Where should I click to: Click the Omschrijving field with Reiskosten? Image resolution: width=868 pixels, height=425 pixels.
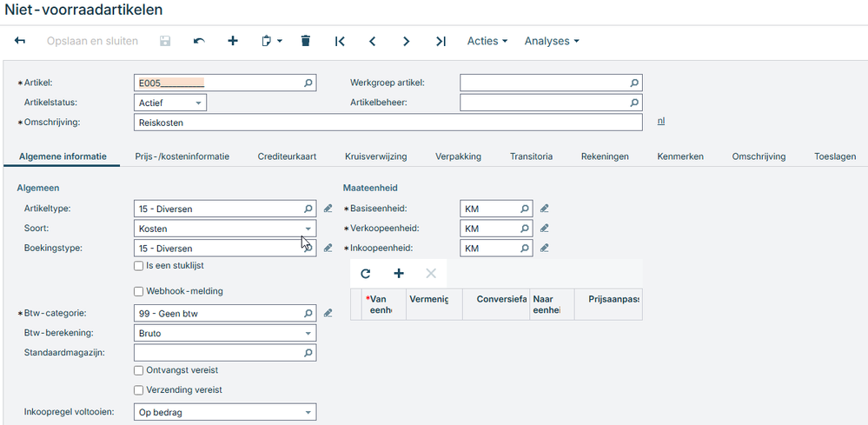[x=388, y=123]
